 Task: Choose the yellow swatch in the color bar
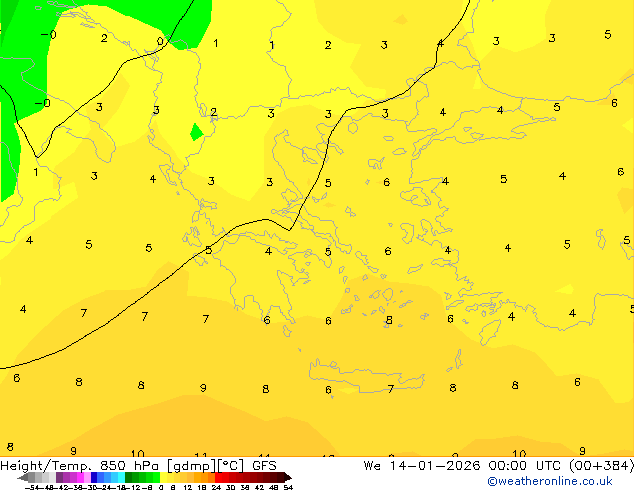[168, 477]
